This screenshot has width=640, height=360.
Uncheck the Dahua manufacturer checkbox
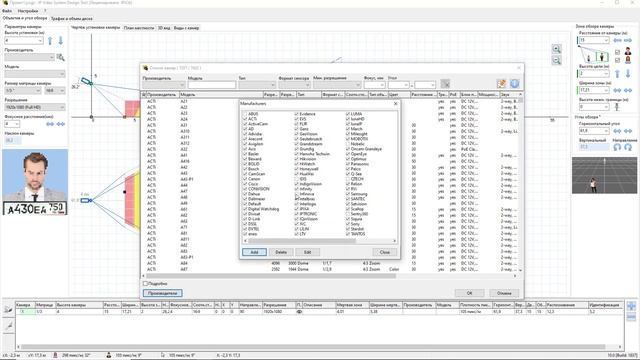(245, 194)
